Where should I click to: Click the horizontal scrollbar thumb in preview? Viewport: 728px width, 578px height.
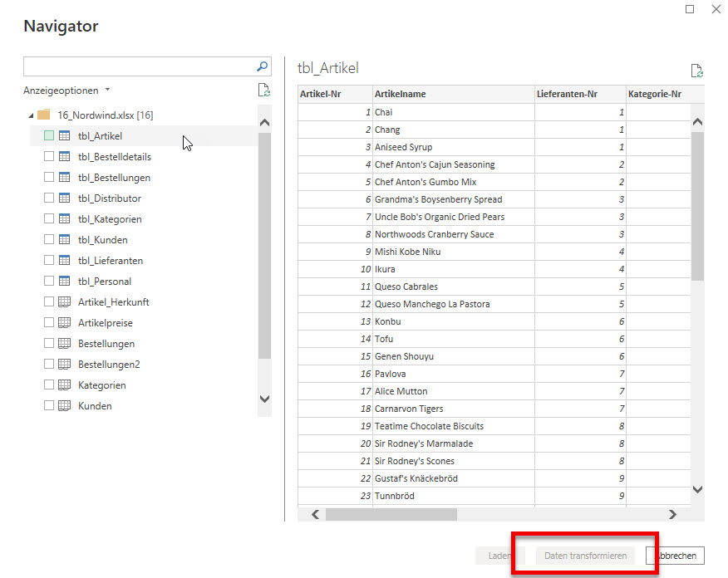pyautogui.click(x=391, y=515)
